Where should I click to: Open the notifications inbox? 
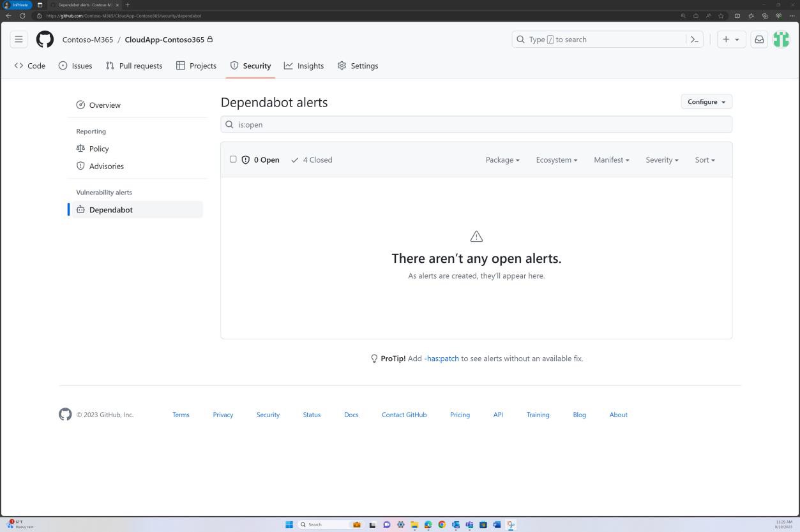(x=758, y=39)
